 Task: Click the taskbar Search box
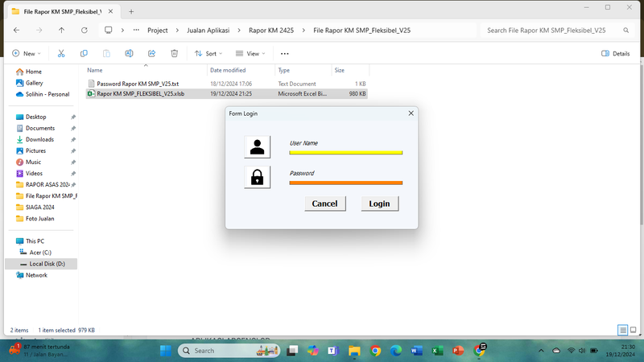(x=229, y=351)
